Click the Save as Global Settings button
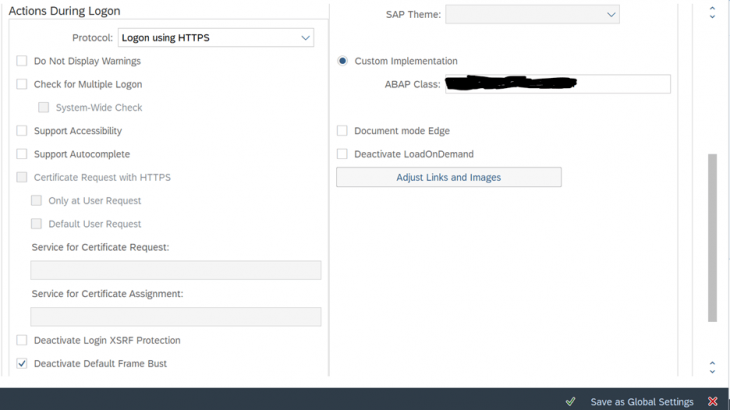The width and height of the screenshot is (730, 410). pos(642,402)
